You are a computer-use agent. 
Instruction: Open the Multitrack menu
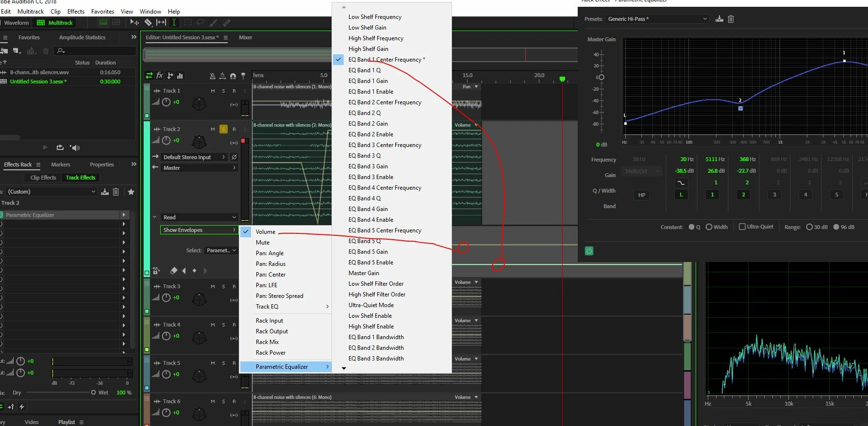point(31,11)
